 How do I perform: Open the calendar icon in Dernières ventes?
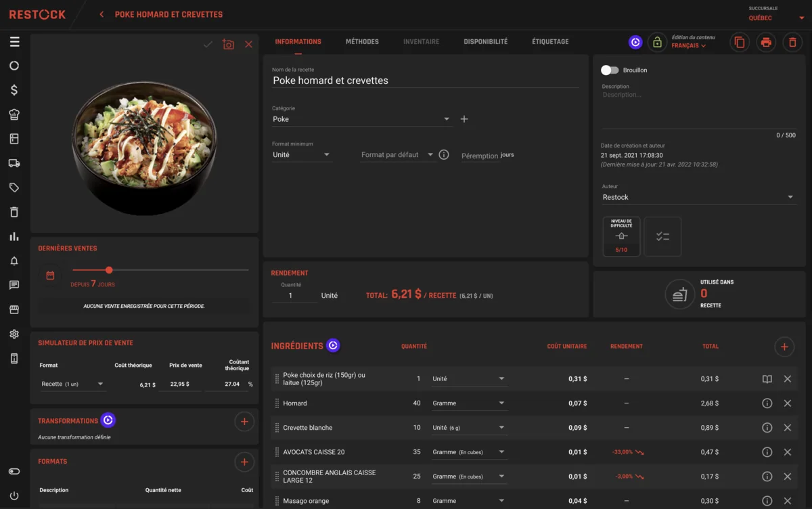50,275
